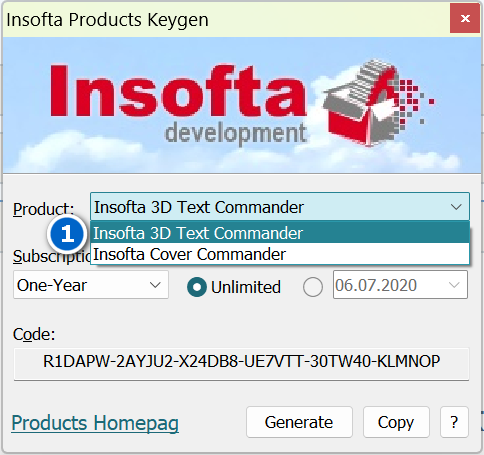Click the 06.07.2020 date field
This screenshot has width=484, height=455.
click(x=400, y=285)
